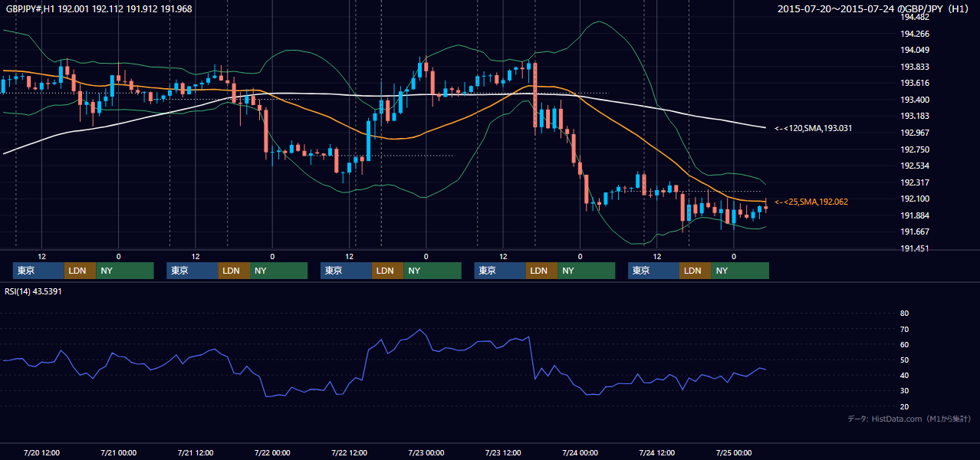Click the 東京 session block for 7/24
The image size is (980, 460).
(x=653, y=271)
